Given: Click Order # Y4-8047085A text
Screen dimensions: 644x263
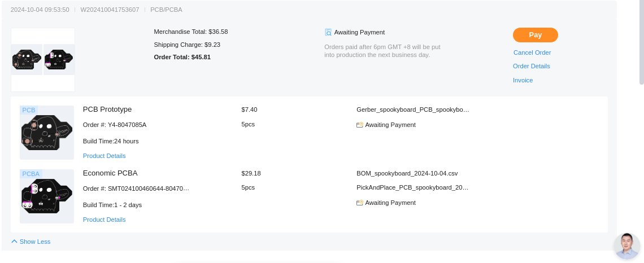Looking at the screenshot, I should 115,125.
